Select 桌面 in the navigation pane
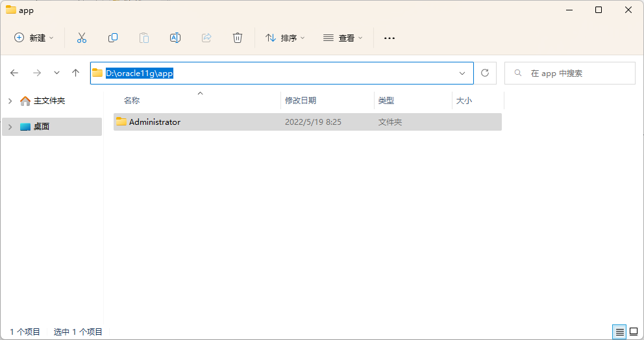Screen dimensions: 644x340 (x=42, y=127)
